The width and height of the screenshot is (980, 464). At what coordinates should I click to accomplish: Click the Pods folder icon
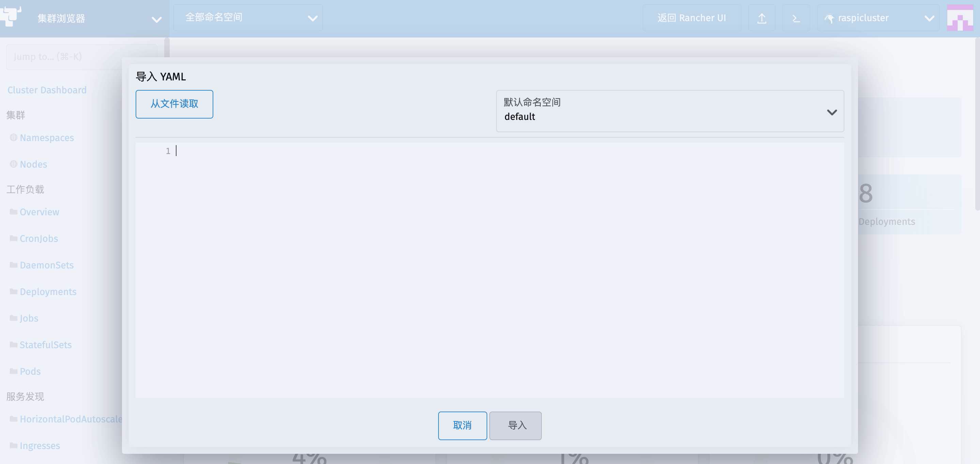[x=13, y=371]
